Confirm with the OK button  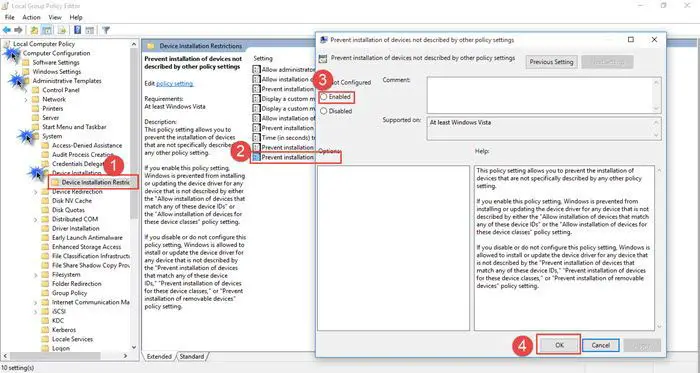pos(559,345)
